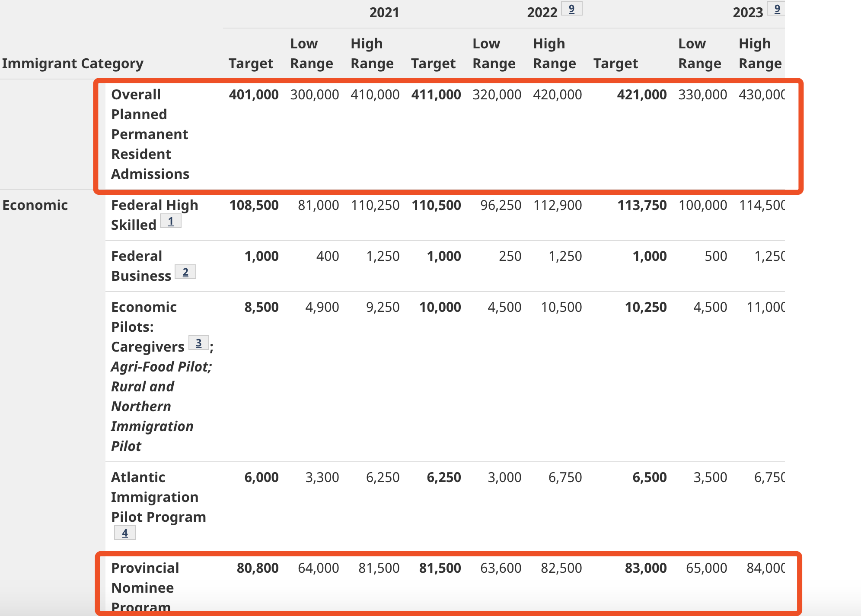Select the 421,000 overall target for 2023

[642, 95]
